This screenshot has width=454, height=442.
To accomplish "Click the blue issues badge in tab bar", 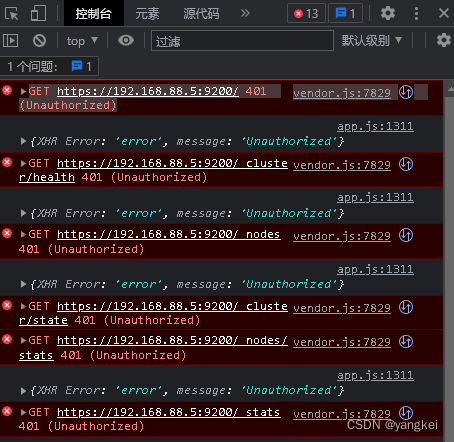I will pyautogui.click(x=345, y=13).
